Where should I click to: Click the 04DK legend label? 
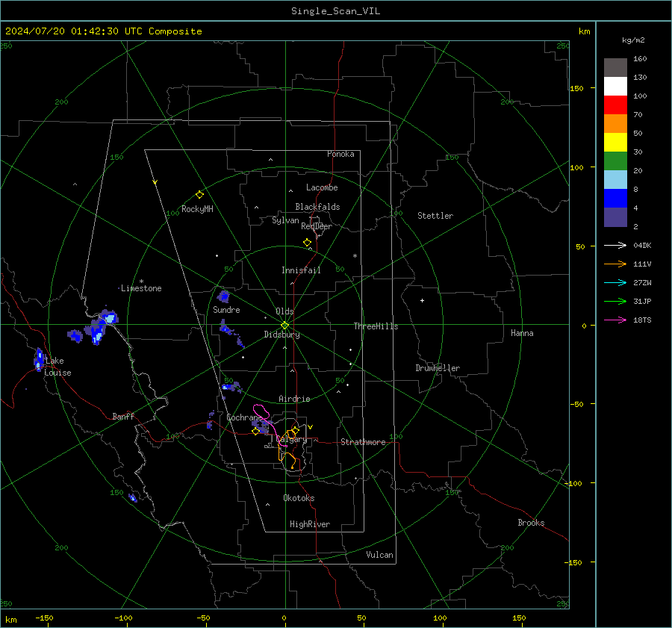(x=642, y=245)
